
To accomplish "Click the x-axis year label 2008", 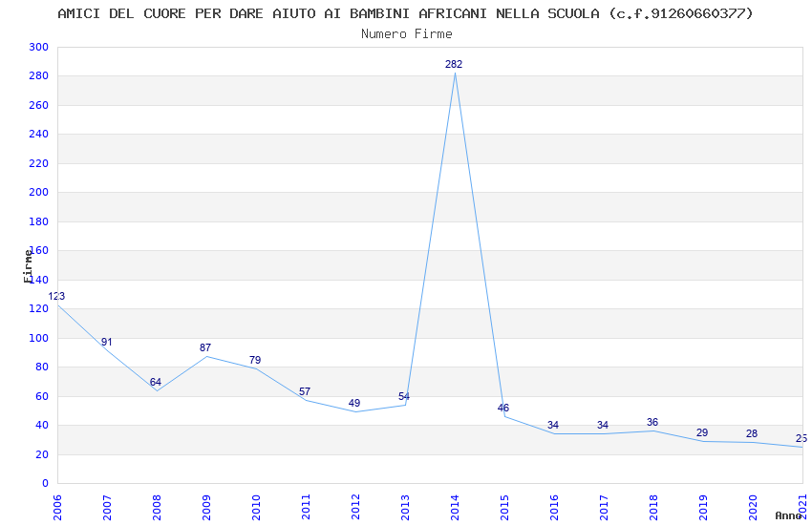I will (157, 507).
